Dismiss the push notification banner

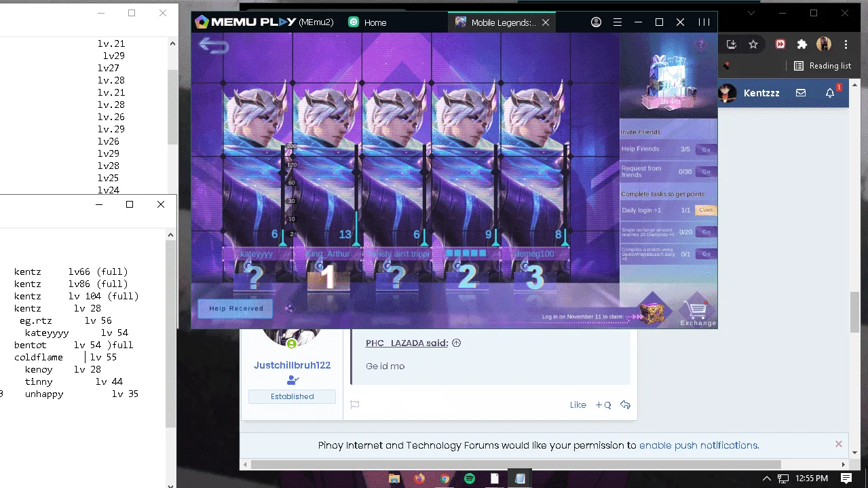[839, 444]
